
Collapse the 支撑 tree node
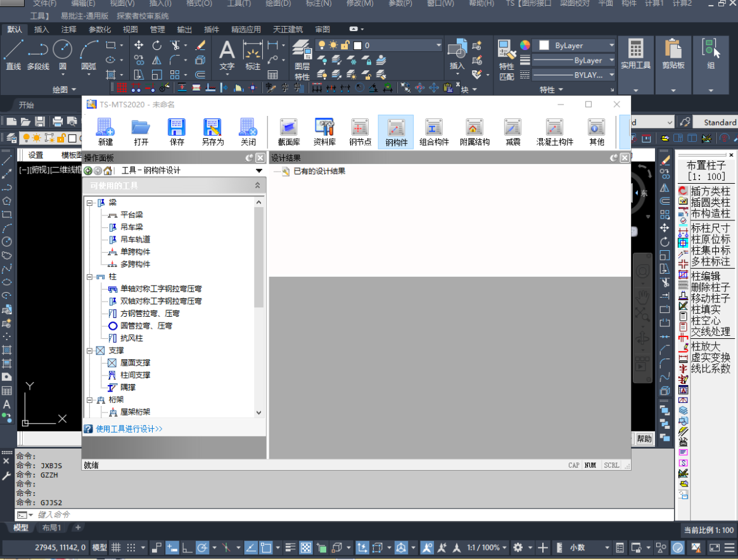[x=89, y=350]
